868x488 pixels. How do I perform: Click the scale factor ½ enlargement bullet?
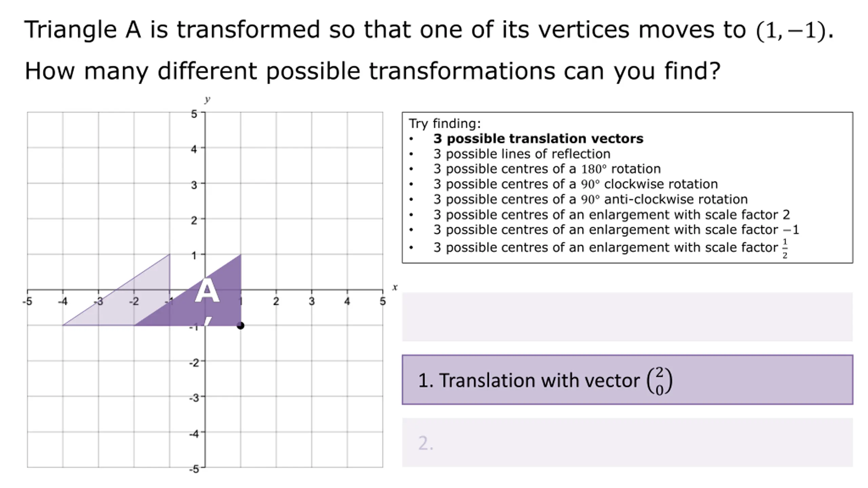click(611, 248)
